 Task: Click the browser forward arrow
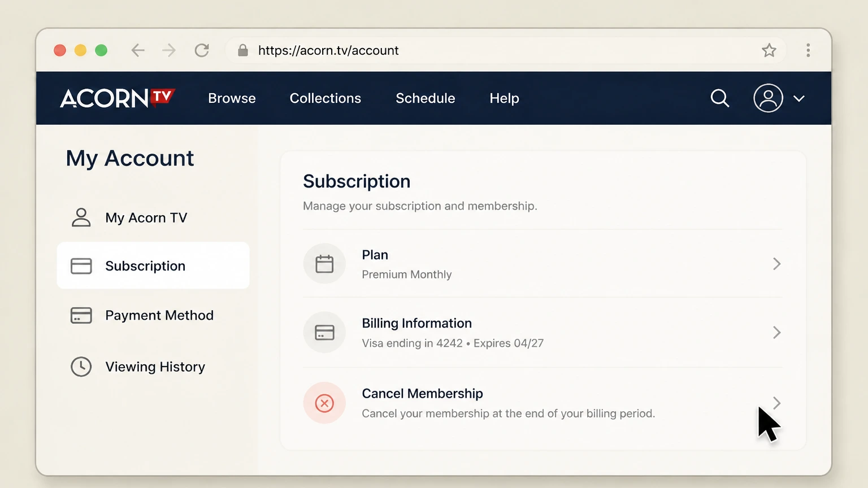169,50
